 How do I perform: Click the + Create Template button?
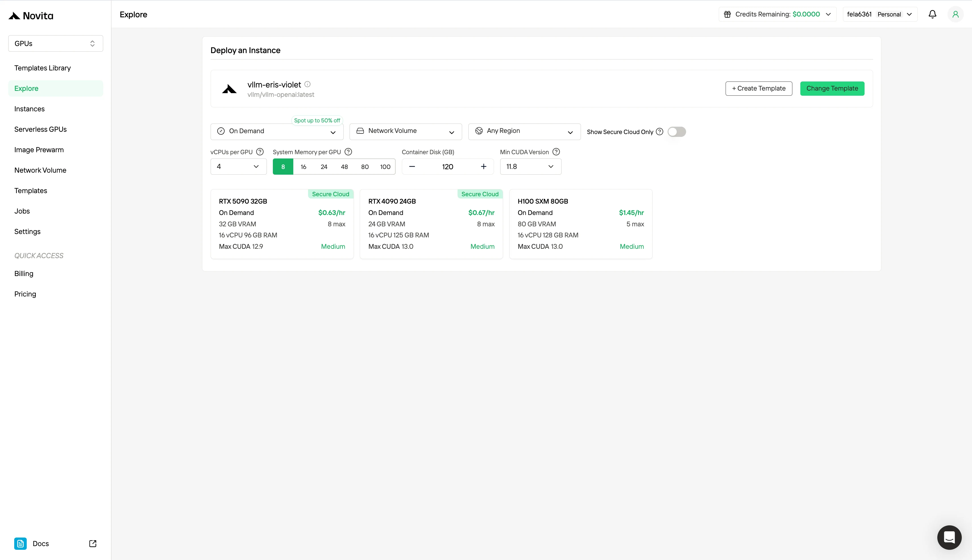click(x=759, y=89)
